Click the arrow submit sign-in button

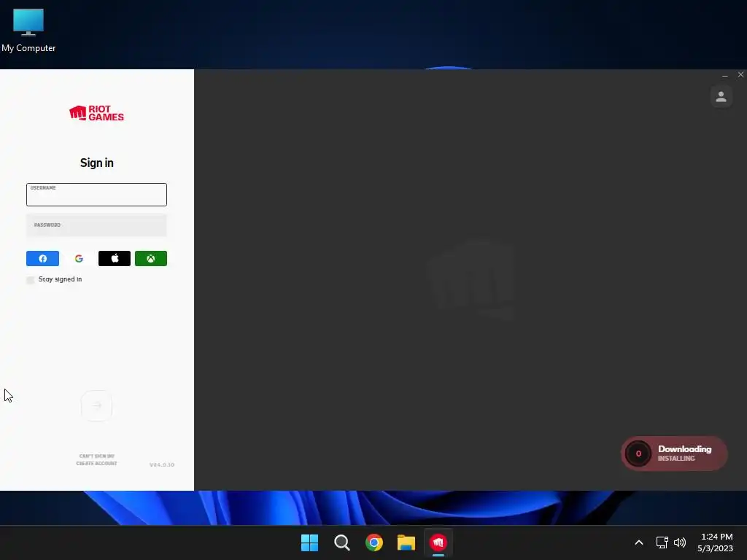click(x=97, y=405)
